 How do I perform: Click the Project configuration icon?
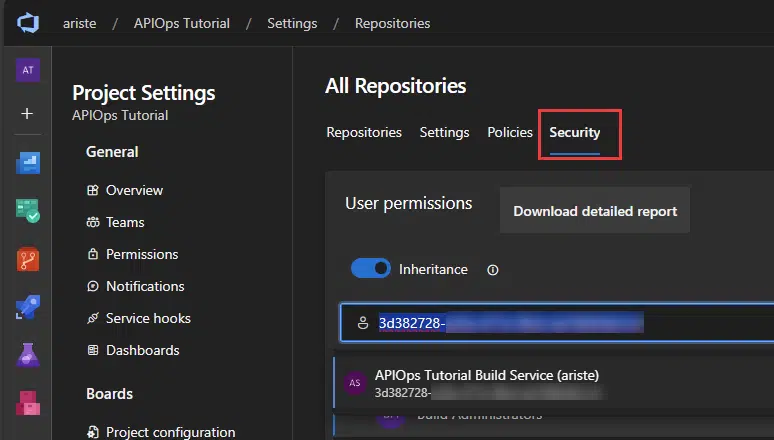[x=93, y=432]
